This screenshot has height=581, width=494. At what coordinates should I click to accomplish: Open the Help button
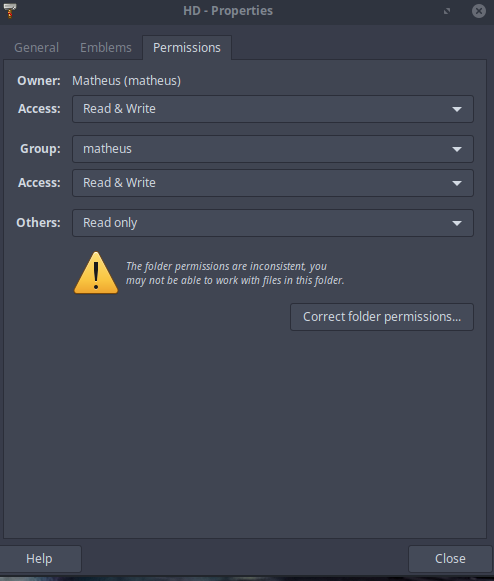click(39, 559)
